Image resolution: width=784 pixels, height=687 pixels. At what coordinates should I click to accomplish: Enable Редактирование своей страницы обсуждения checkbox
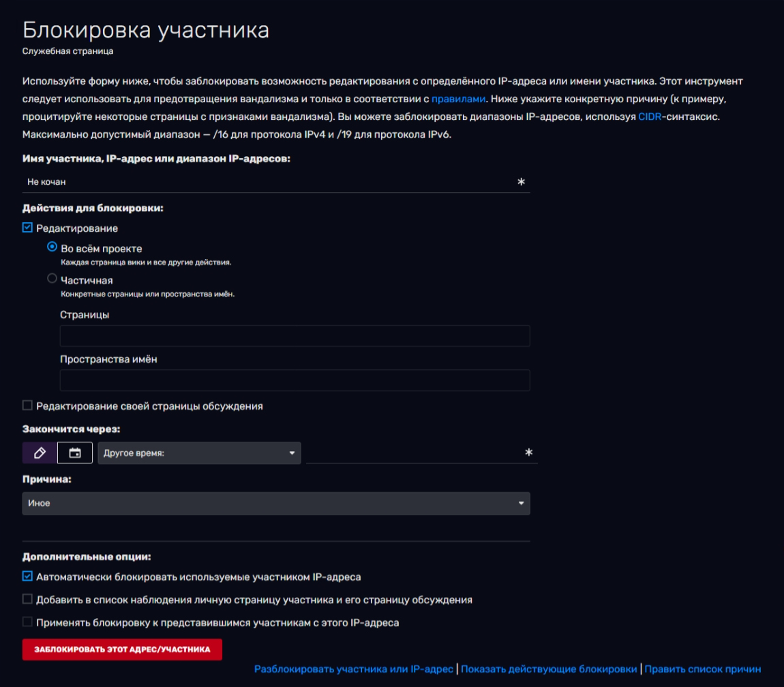(x=27, y=406)
